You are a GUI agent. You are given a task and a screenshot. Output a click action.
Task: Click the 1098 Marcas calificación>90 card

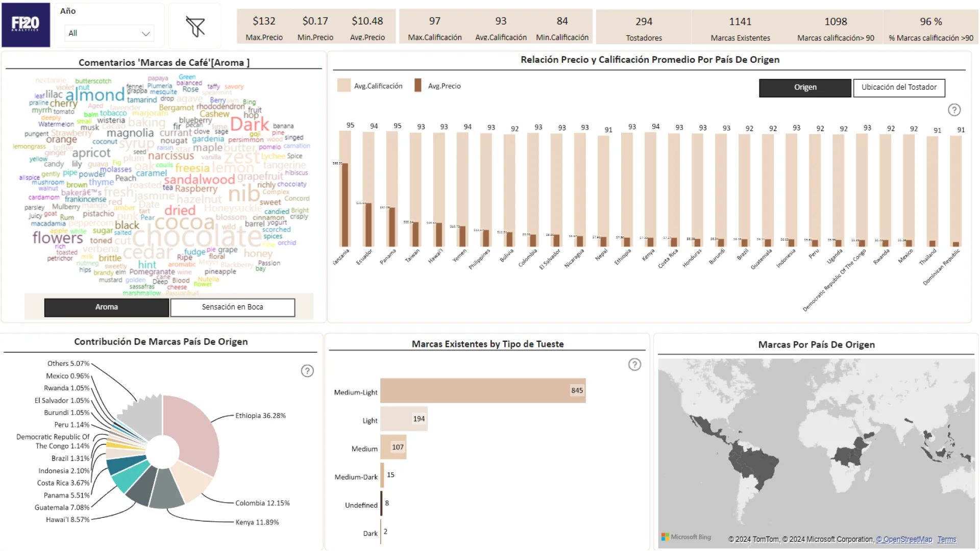tap(836, 28)
